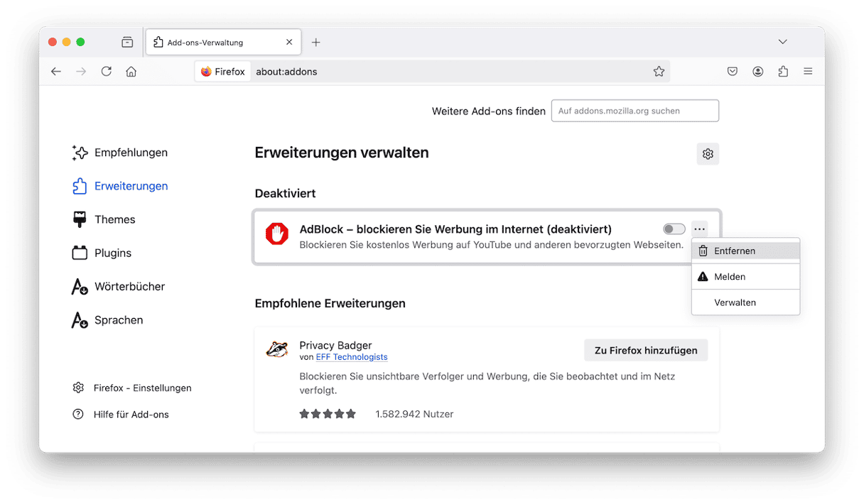Open the EFF Technologists author link
The width and height of the screenshot is (864, 504).
pos(352,357)
